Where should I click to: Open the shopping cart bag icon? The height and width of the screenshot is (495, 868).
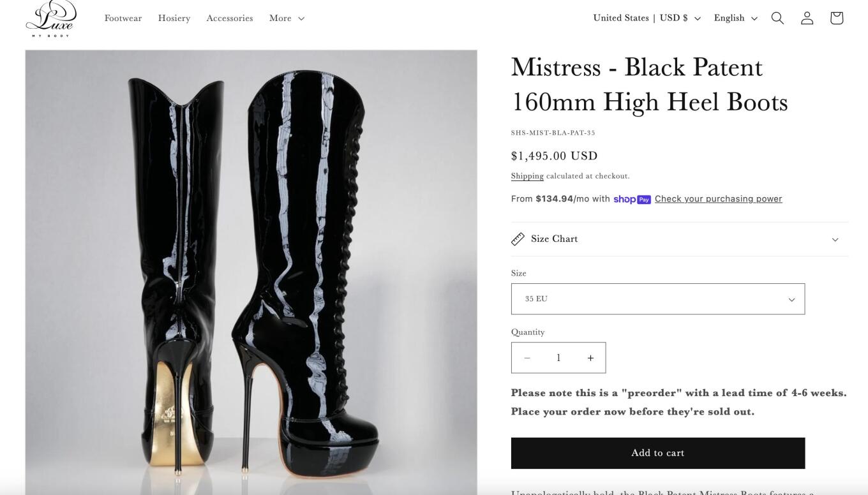click(837, 18)
